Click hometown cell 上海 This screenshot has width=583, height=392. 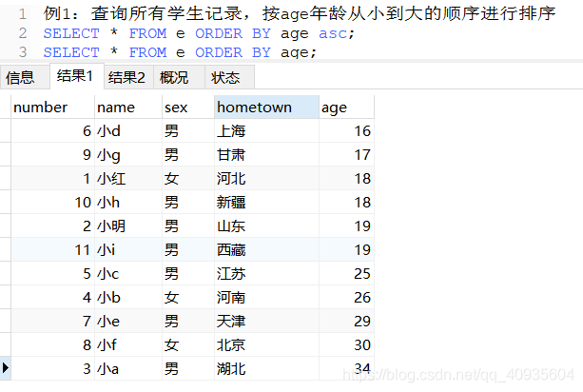266,131
